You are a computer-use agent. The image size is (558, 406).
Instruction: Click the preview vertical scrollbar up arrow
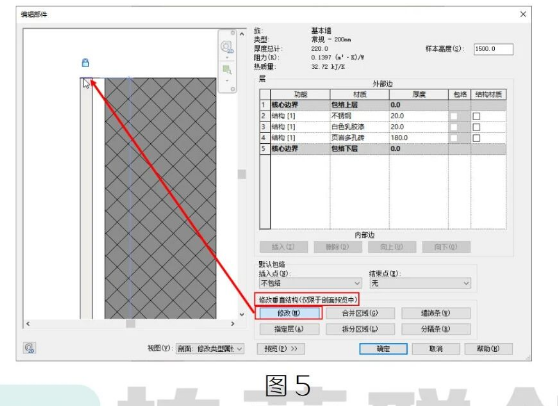click(242, 34)
